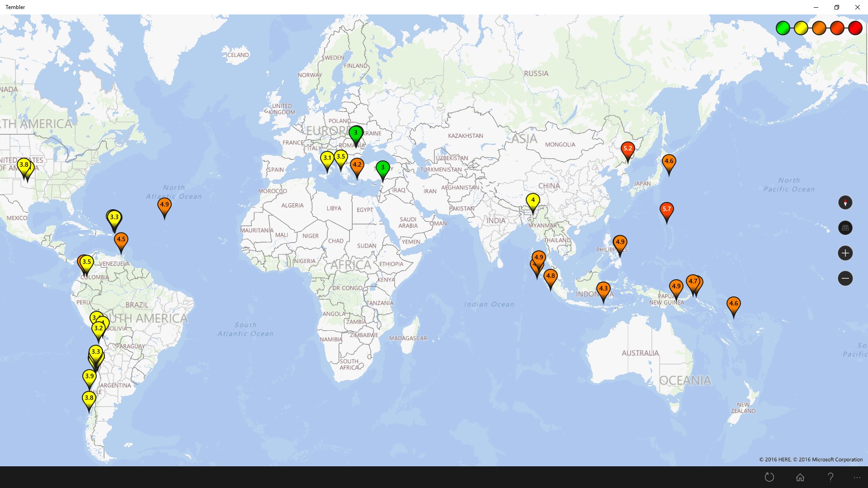868x488 pixels.
Task: Toggle the green low-magnitude filter circle
Action: [x=783, y=28]
